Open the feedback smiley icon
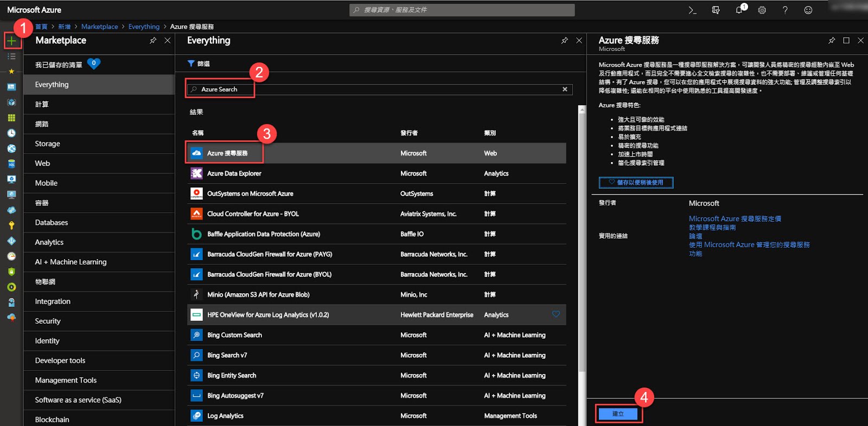This screenshot has width=868, height=426. click(x=808, y=10)
